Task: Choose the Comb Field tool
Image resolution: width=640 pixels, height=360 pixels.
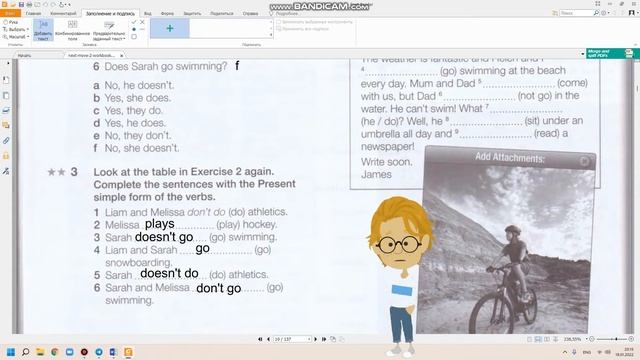Action: pyautogui.click(x=72, y=30)
